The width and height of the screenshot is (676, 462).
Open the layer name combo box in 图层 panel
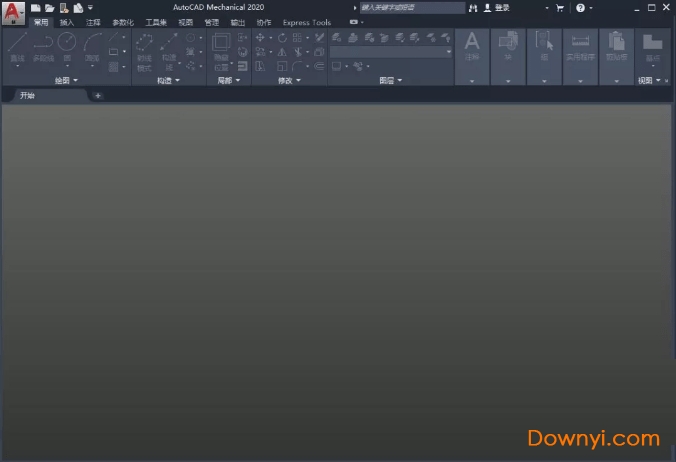pos(391,52)
